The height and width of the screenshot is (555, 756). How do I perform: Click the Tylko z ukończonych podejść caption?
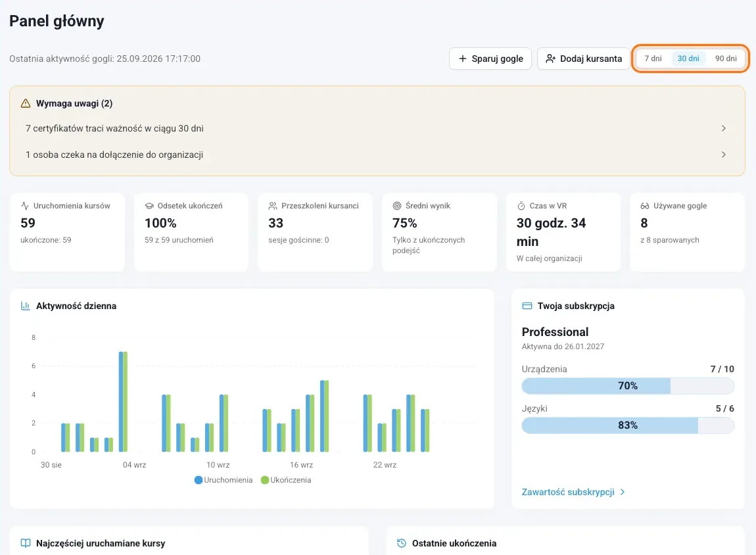click(x=429, y=245)
